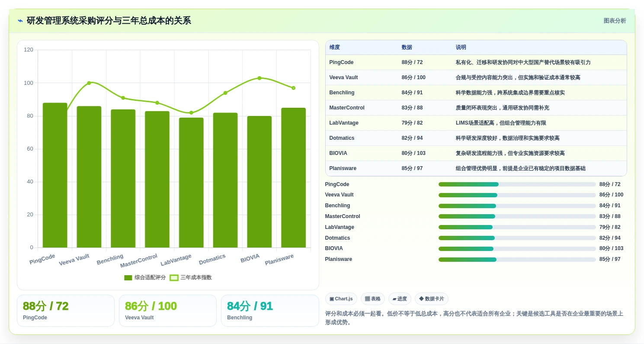644x344 pixels.
Task: Click the lightning bolt icon beside the title
Action: tap(20, 21)
